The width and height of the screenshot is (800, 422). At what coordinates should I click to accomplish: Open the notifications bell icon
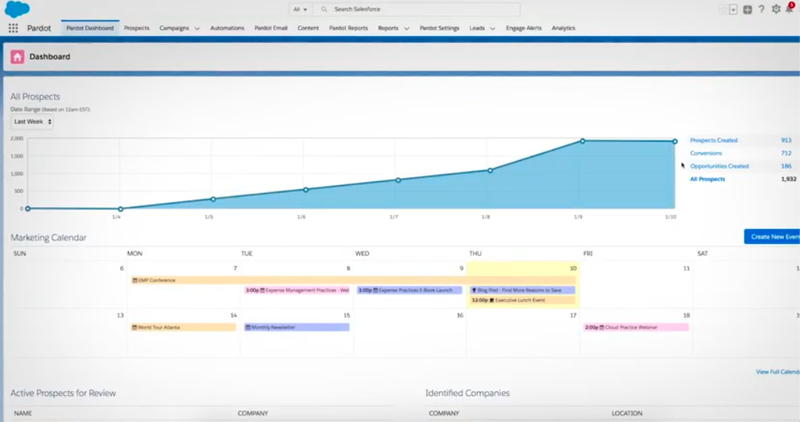[789, 9]
